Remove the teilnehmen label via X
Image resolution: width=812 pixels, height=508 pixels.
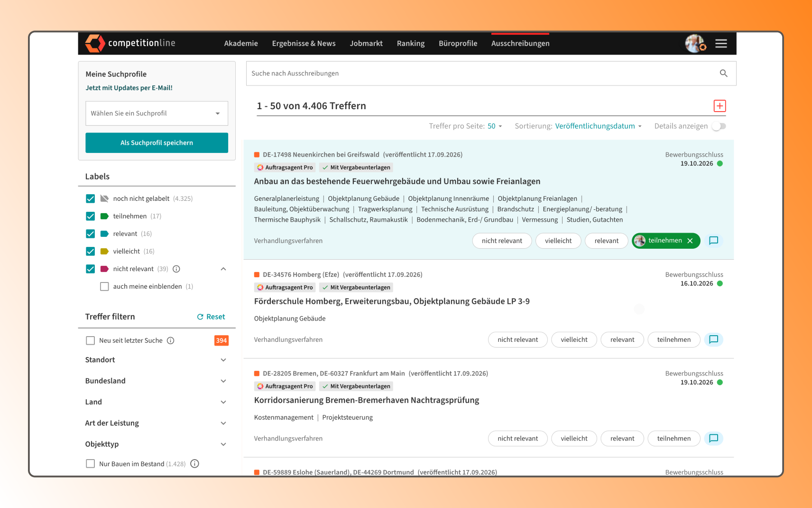click(x=690, y=241)
